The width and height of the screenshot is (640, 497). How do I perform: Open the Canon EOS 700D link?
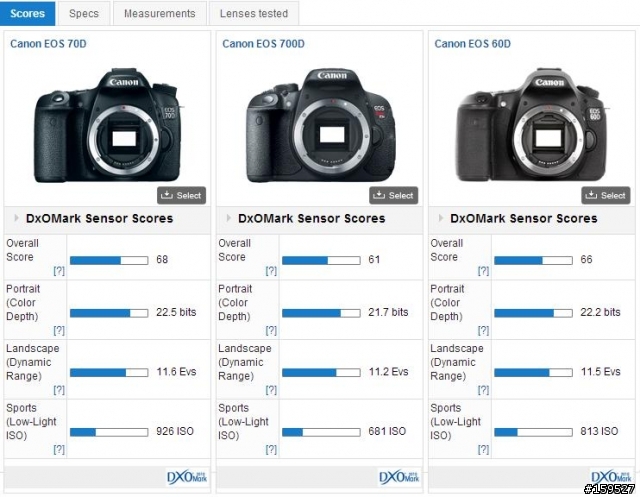coord(263,44)
